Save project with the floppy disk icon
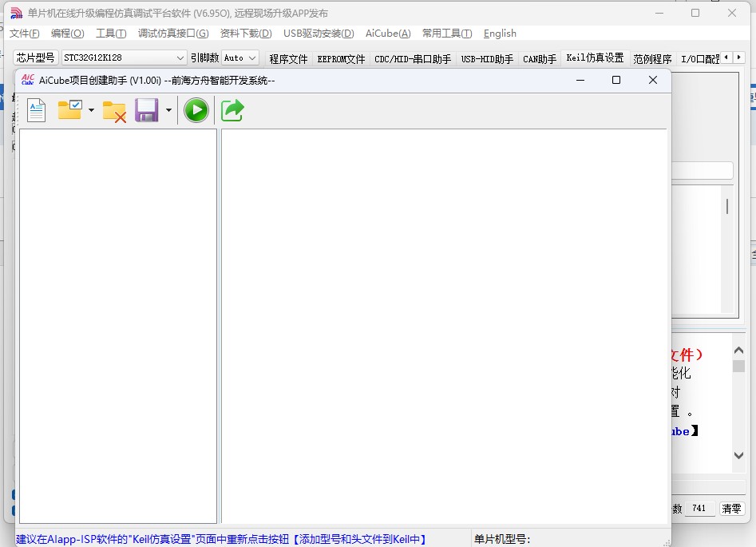 coord(147,110)
